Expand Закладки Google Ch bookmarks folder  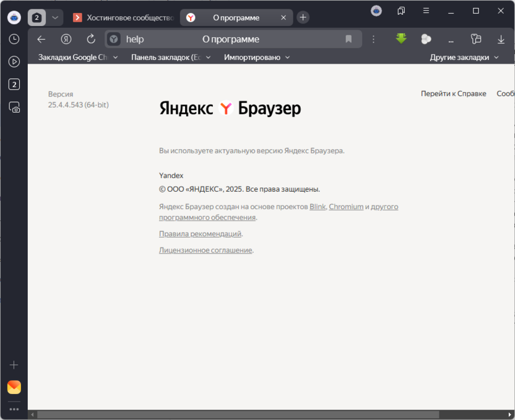pos(78,58)
